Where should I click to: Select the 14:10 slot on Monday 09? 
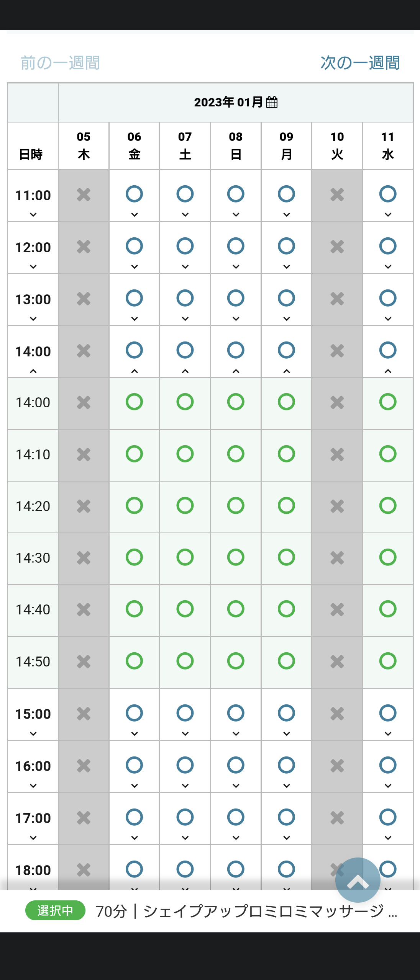tap(287, 454)
